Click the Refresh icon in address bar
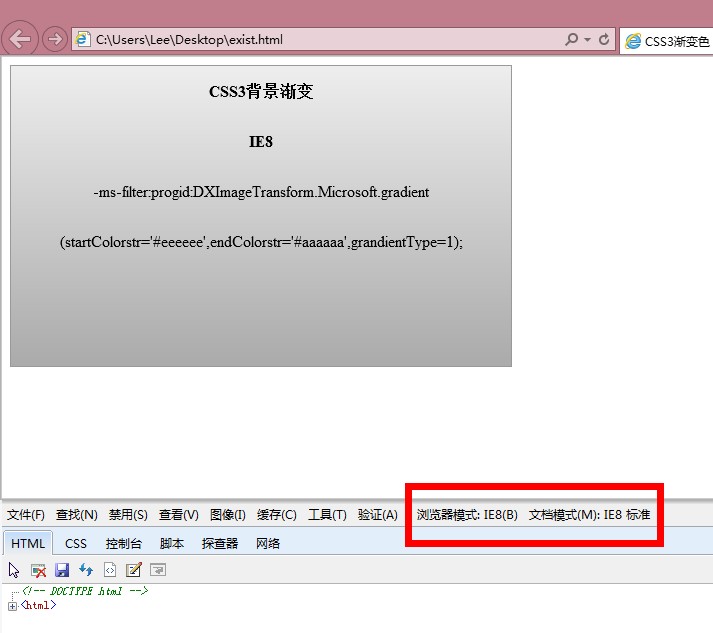The width and height of the screenshot is (713, 633). [604, 39]
